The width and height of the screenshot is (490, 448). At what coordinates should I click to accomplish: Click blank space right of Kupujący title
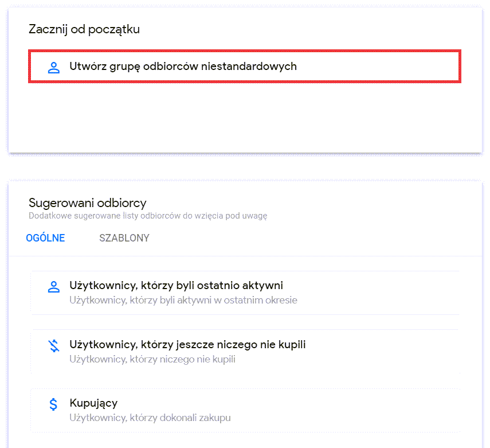[287, 404]
